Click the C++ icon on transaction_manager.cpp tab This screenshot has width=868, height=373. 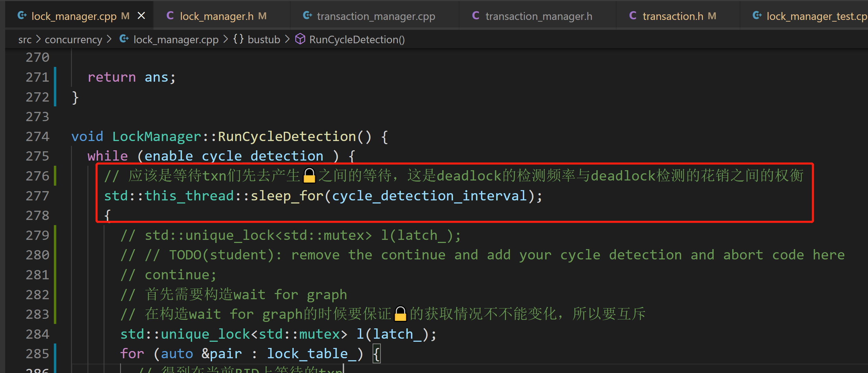pyautogui.click(x=307, y=15)
